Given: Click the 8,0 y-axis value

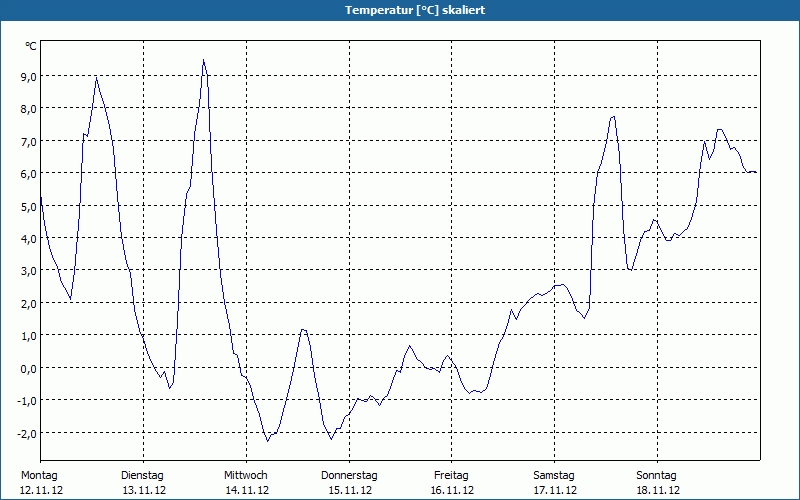Looking at the screenshot, I should pos(27,109).
